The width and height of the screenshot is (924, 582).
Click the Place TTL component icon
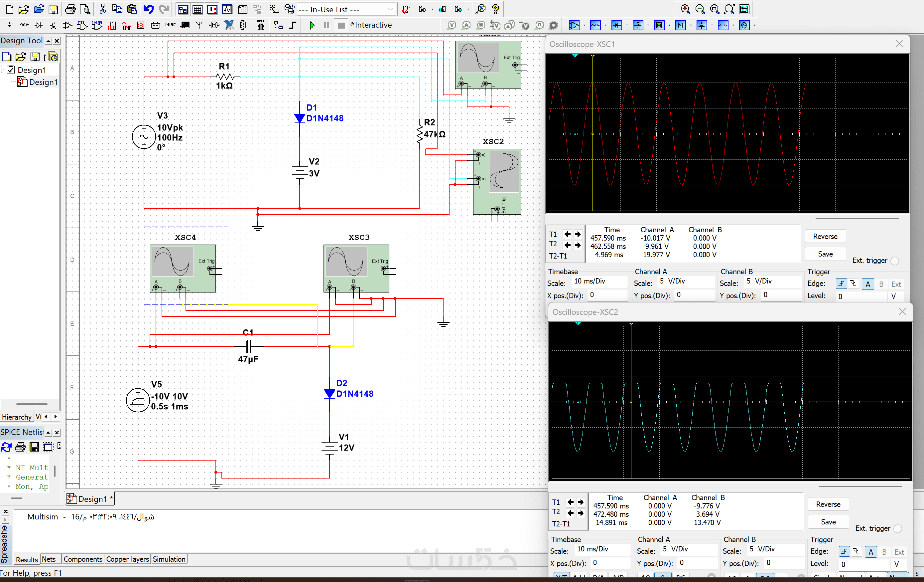click(82, 25)
